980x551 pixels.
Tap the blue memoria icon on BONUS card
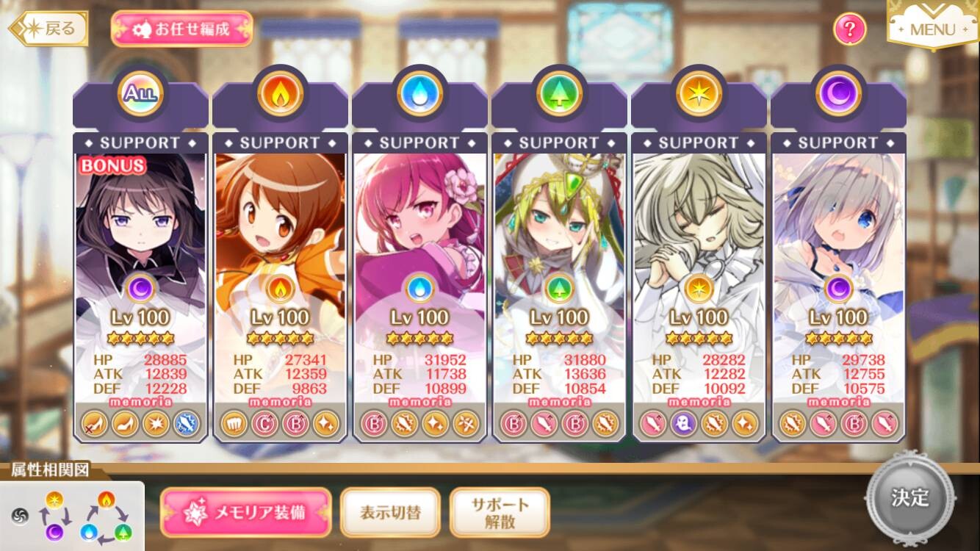(186, 423)
